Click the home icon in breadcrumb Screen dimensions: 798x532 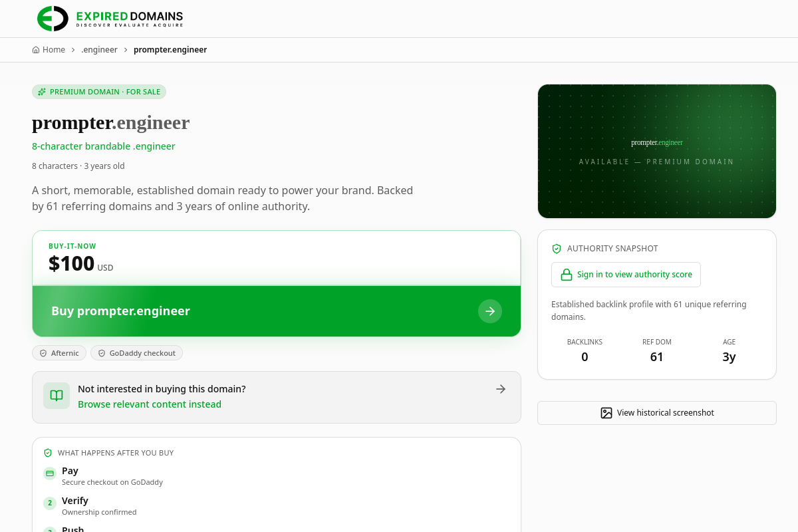coord(36,50)
